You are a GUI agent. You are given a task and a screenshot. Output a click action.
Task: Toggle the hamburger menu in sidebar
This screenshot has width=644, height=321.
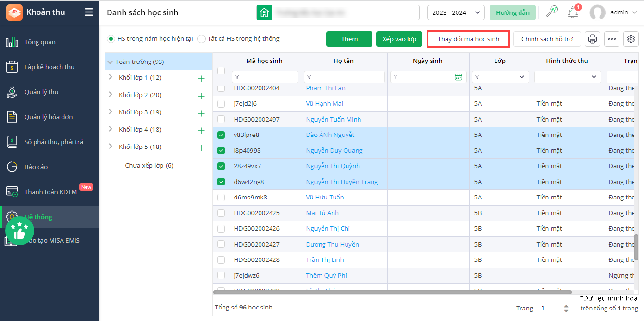89,12
